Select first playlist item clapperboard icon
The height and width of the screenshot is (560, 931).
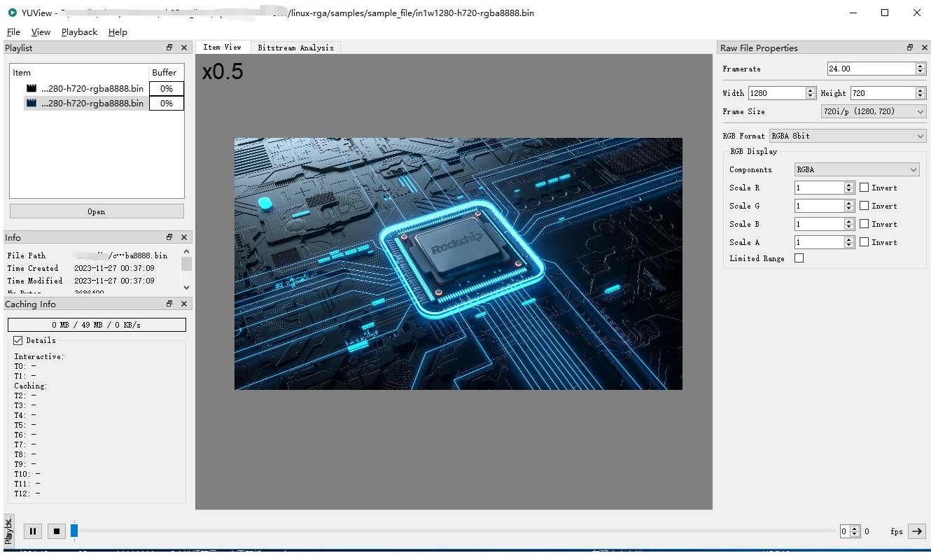[x=31, y=88]
